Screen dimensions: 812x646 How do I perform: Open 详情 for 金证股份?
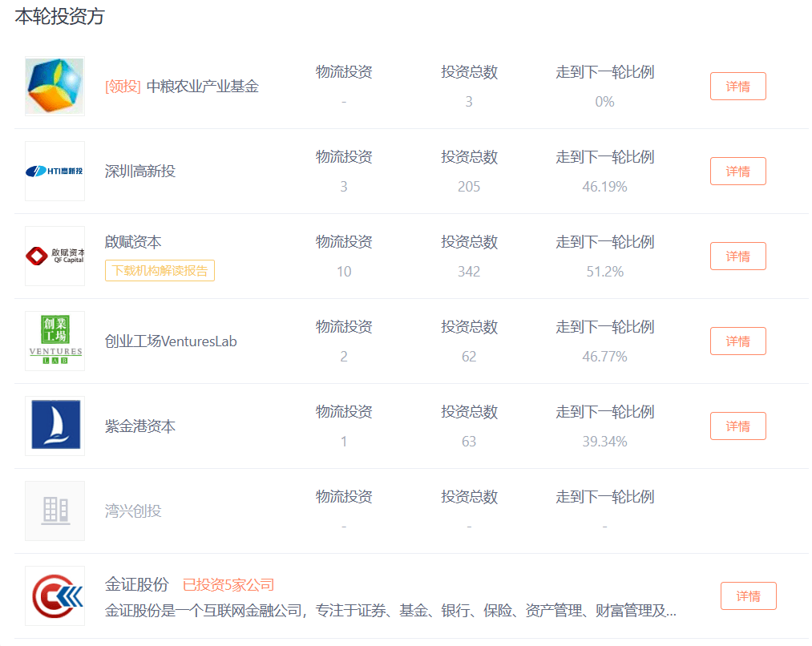pos(749,596)
